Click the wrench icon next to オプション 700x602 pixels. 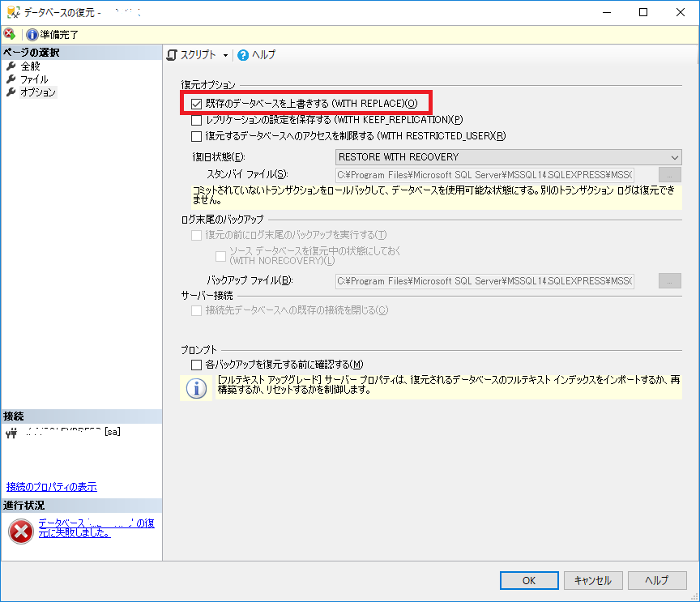(11, 92)
